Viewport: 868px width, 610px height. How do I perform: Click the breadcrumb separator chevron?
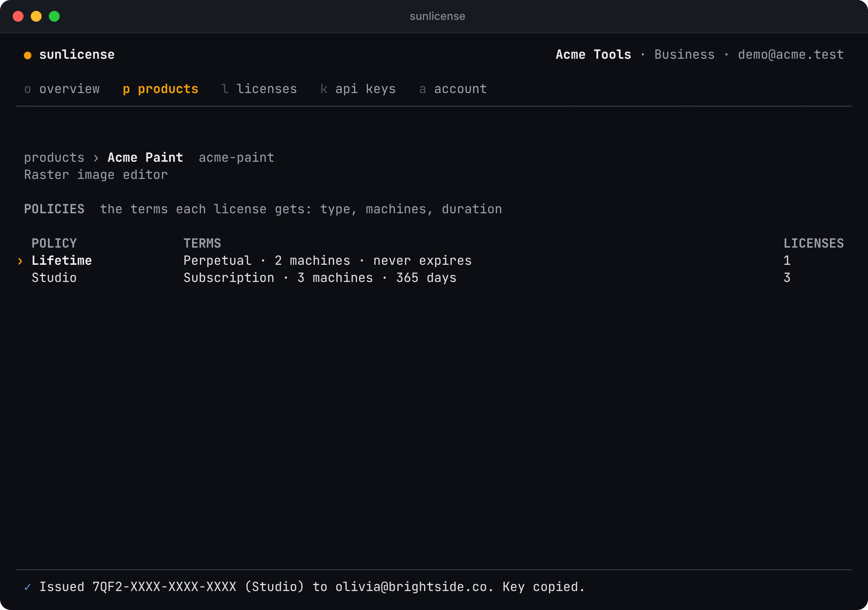click(96, 158)
